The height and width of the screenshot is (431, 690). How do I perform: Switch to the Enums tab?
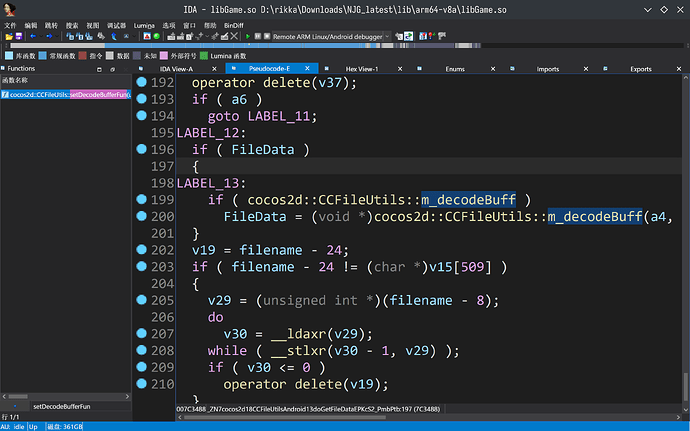point(455,69)
